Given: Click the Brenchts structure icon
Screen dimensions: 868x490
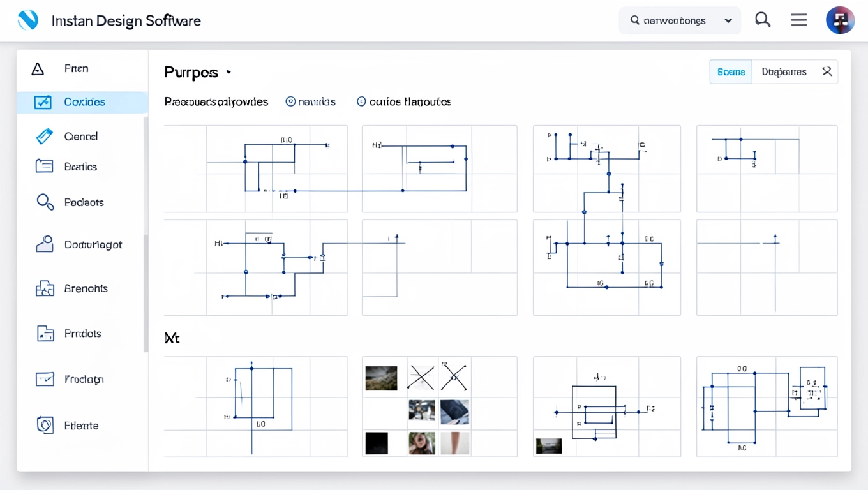Looking at the screenshot, I should (x=45, y=288).
